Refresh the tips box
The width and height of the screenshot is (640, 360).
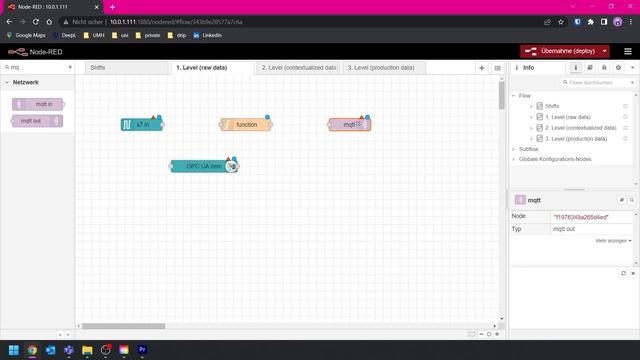click(623, 273)
